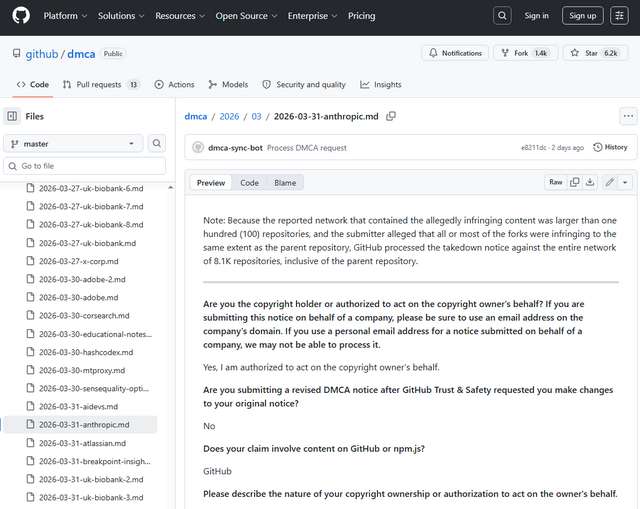640x509 pixels.
Task: Click the pencil edit file icon
Action: (x=609, y=182)
